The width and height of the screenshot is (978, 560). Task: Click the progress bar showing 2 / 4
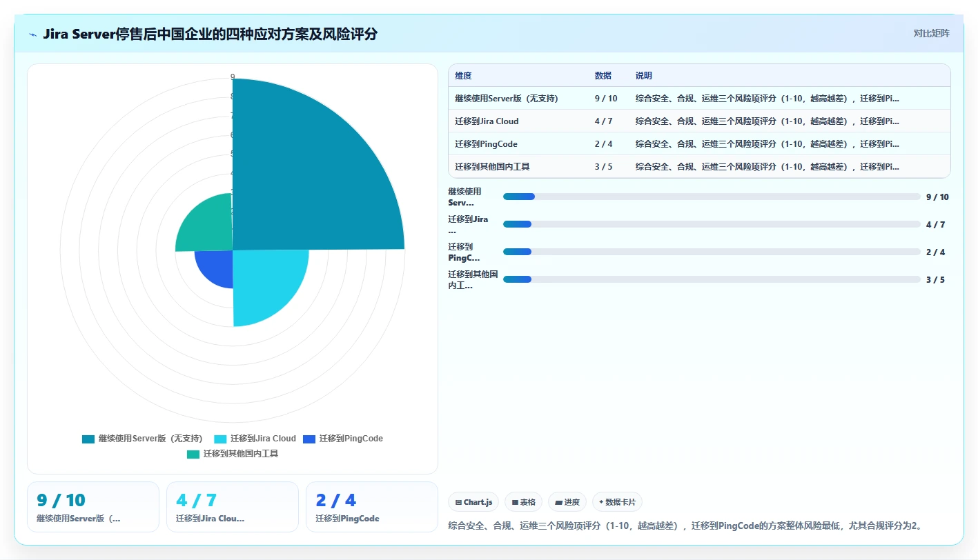point(712,252)
